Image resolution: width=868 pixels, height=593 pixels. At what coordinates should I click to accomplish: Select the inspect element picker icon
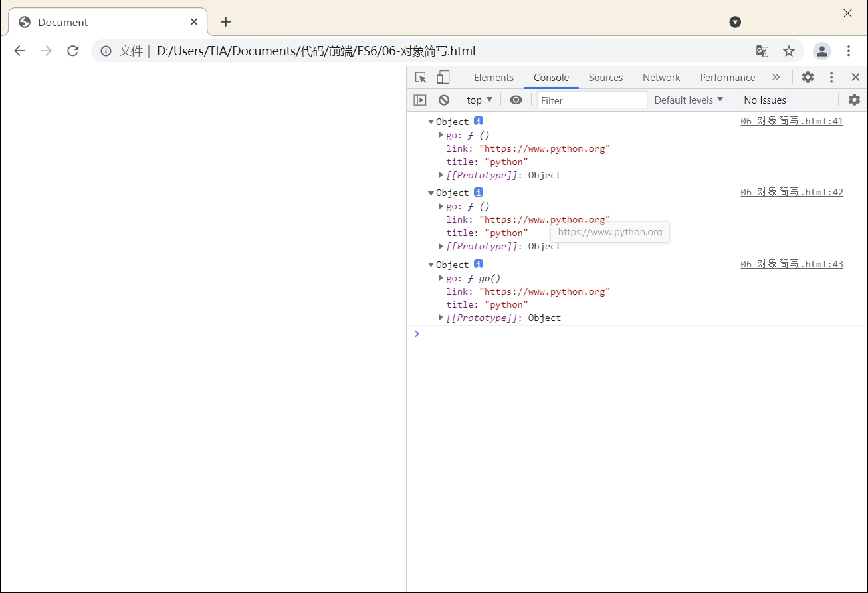click(421, 77)
